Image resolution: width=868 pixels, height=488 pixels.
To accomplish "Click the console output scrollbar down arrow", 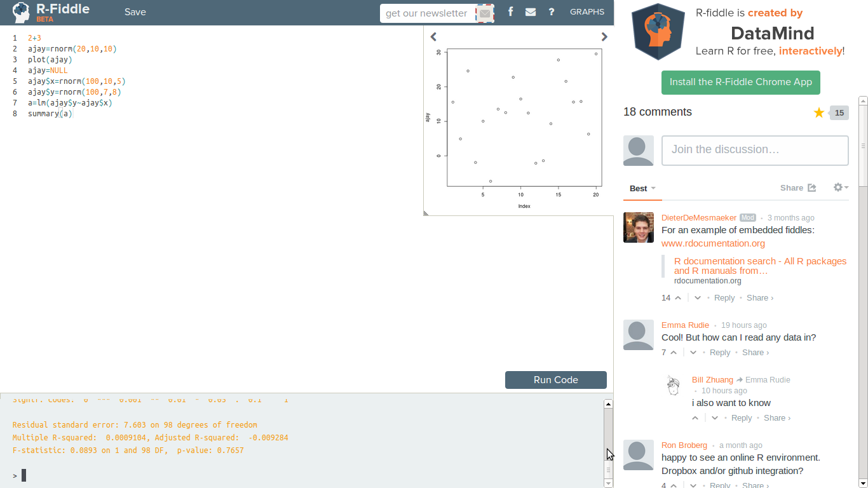I will pyautogui.click(x=608, y=483).
